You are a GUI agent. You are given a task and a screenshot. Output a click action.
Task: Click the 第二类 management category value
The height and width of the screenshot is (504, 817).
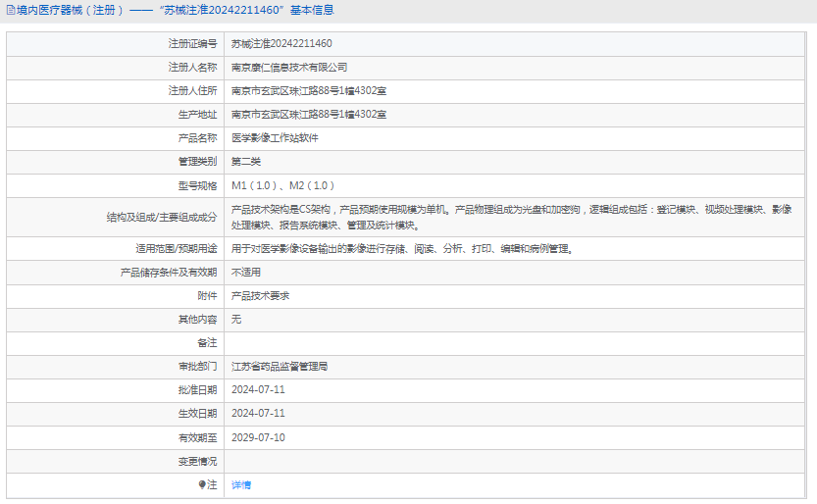246,162
